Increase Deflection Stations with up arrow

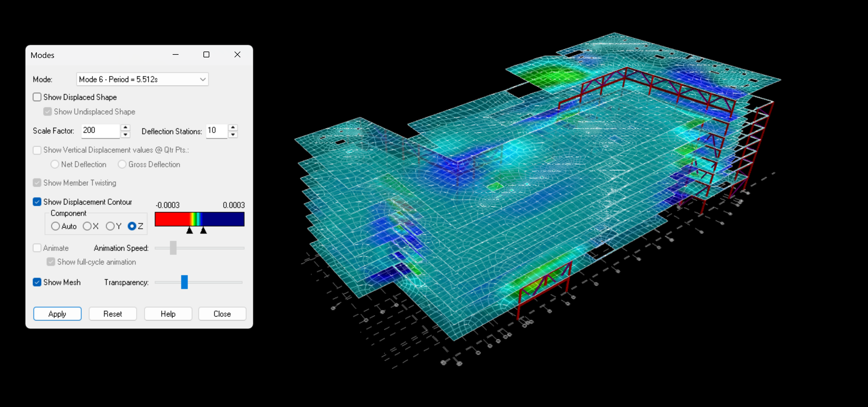(x=233, y=127)
